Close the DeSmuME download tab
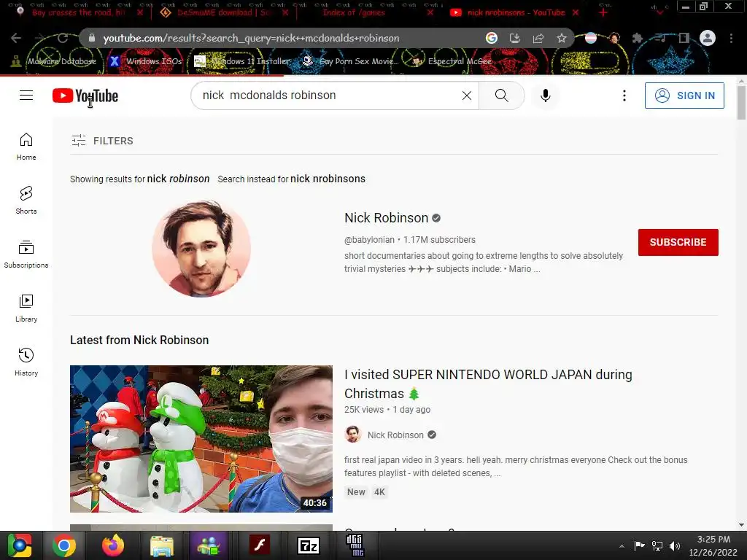This screenshot has width=747, height=560. point(285,13)
